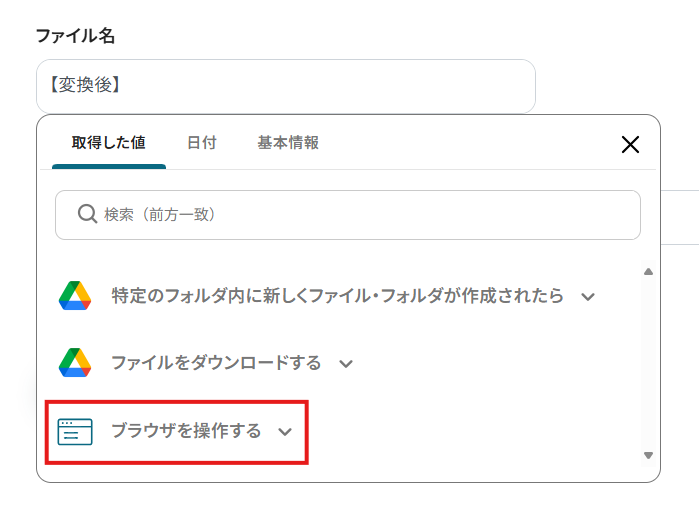Image resolution: width=699 pixels, height=517 pixels.
Task: Open the ファイルをダウンロードする item label
Action: tap(216, 363)
